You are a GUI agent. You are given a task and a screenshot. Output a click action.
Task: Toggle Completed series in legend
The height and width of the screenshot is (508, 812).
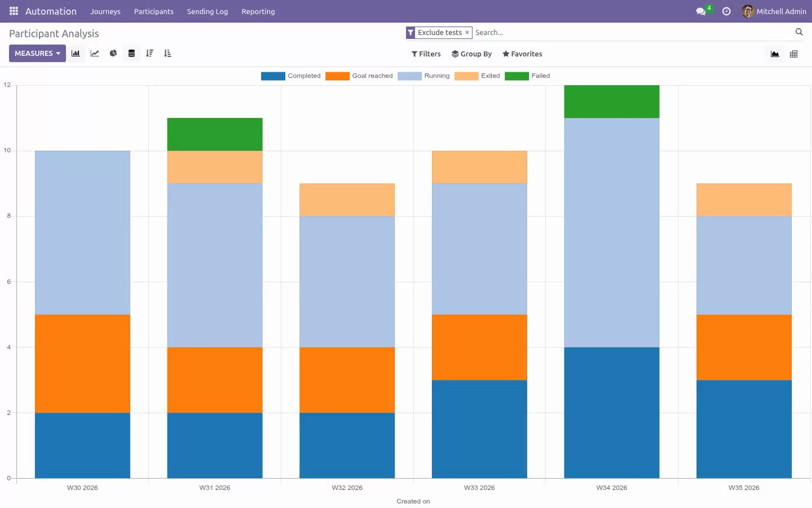click(291, 76)
